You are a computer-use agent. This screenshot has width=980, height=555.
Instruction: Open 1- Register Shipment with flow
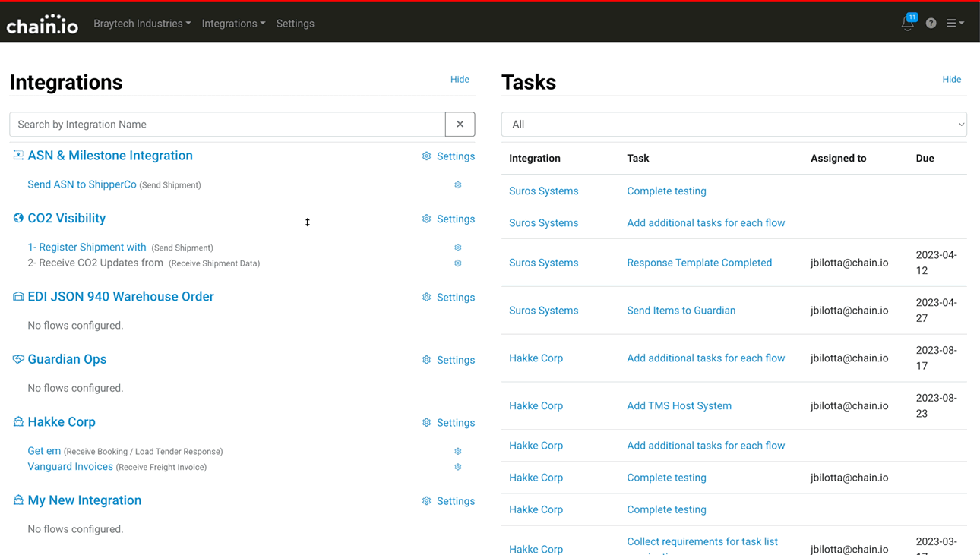(87, 248)
